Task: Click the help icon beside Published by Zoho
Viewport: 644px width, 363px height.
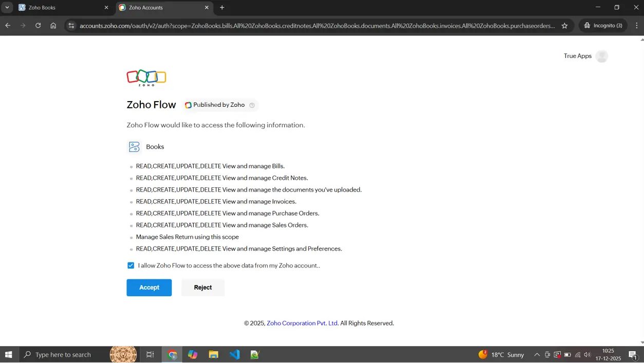Action: [252, 105]
